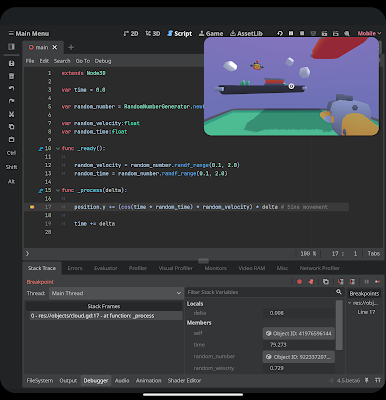Click the red skip breakpoints circle icon
The image size is (386, 400).
pos(299,282)
